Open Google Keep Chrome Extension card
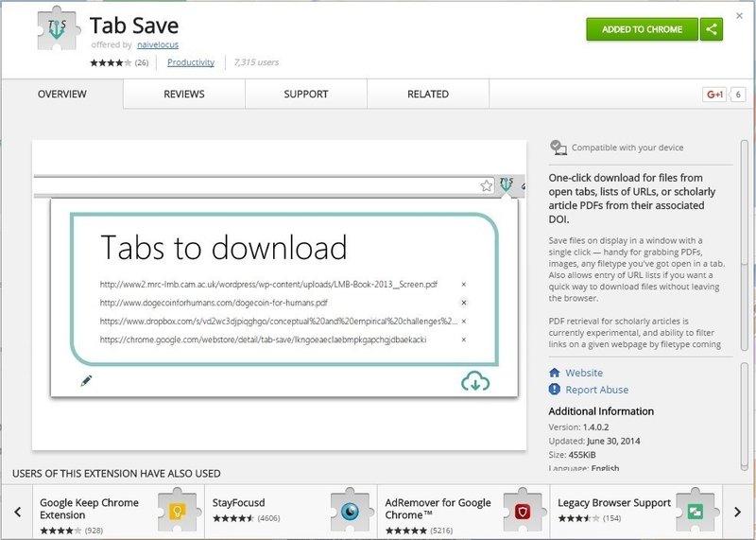756x540 pixels. click(119, 512)
